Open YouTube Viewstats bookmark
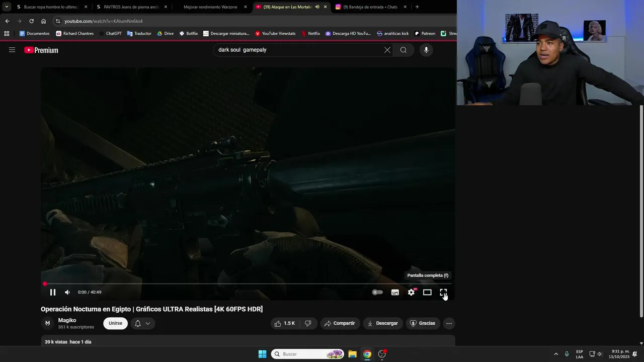Image resolution: width=644 pixels, height=362 pixels. click(x=275, y=34)
